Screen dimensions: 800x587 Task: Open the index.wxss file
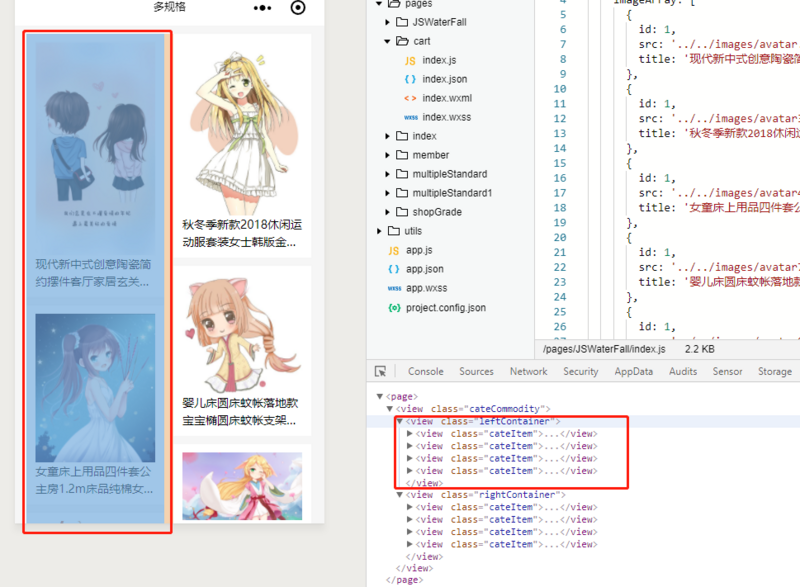[x=446, y=117]
